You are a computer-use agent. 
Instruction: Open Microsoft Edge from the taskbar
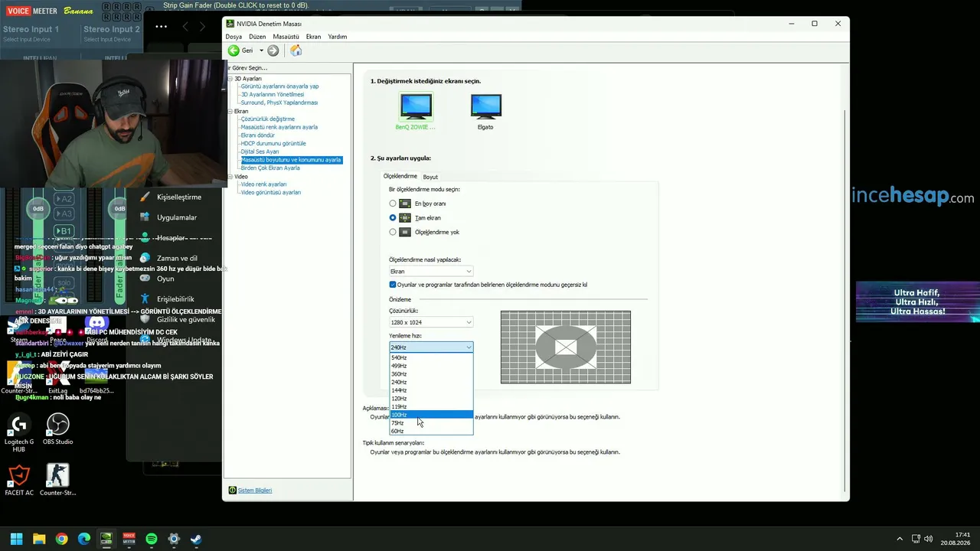pos(84,539)
